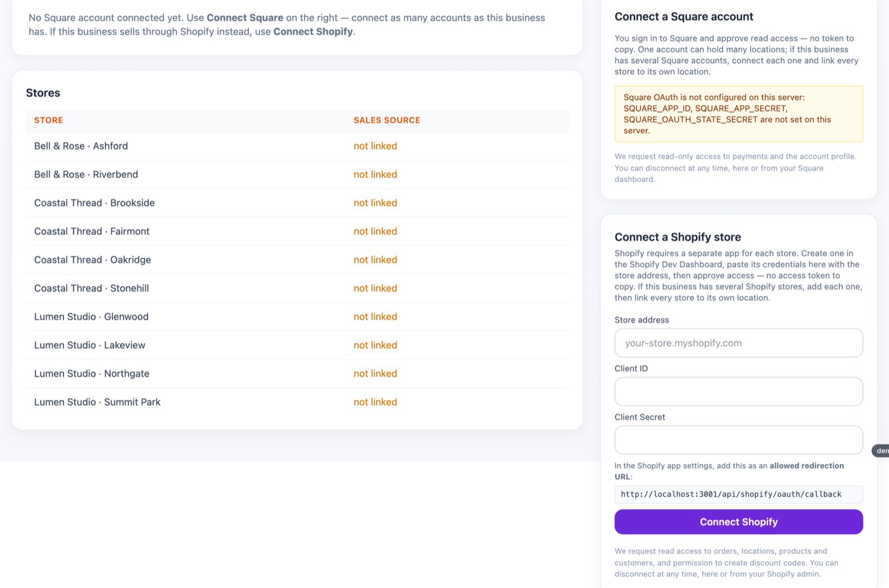Click 'not linked' status for Riverbend

click(x=375, y=174)
